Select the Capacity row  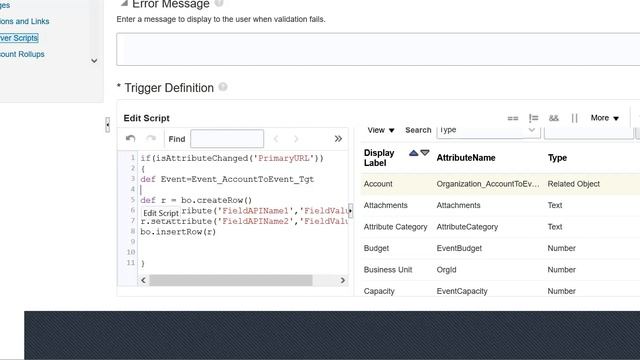pyautogui.click(x=500, y=291)
